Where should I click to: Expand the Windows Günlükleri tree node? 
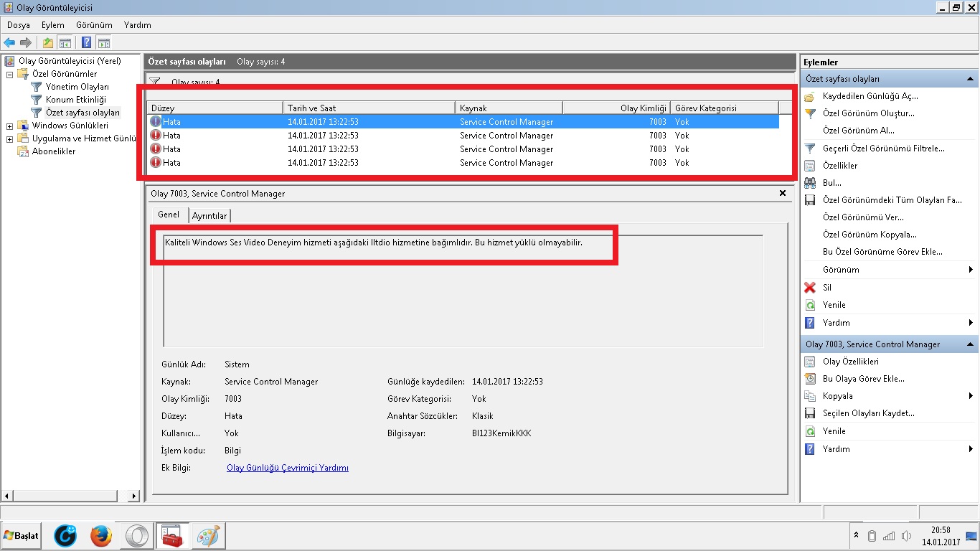pyautogui.click(x=9, y=126)
